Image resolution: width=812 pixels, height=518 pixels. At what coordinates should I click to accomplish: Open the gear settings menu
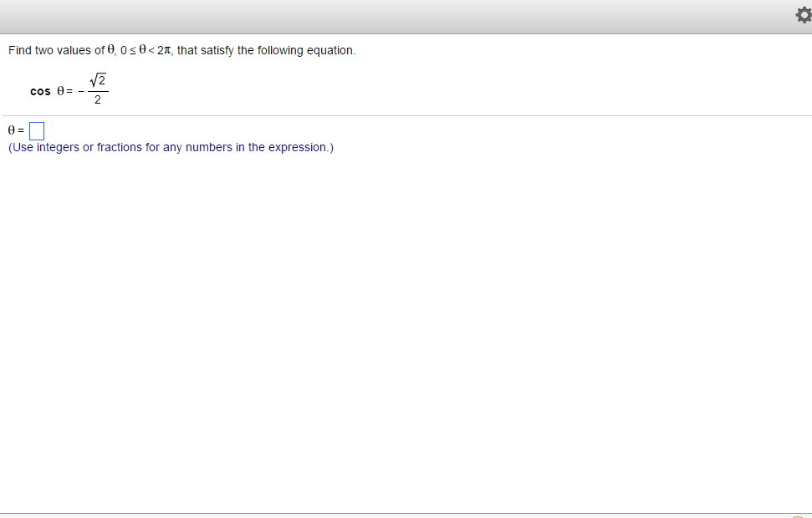(x=800, y=17)
